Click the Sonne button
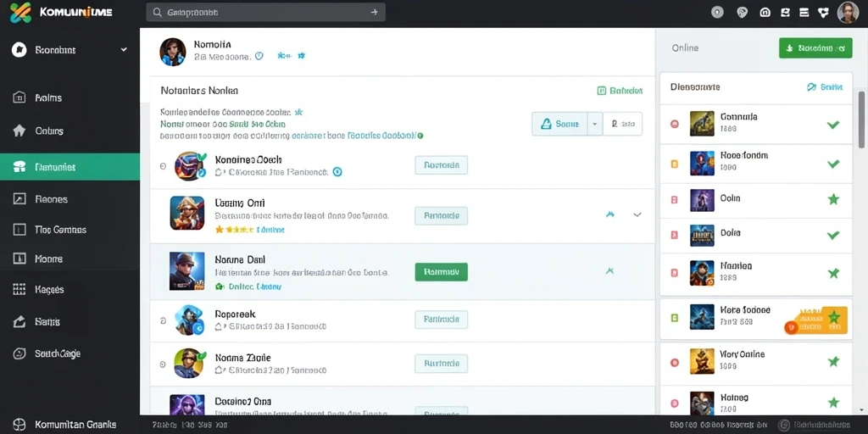The height and width of the screenshot is (434, 868). click(559, 124)
